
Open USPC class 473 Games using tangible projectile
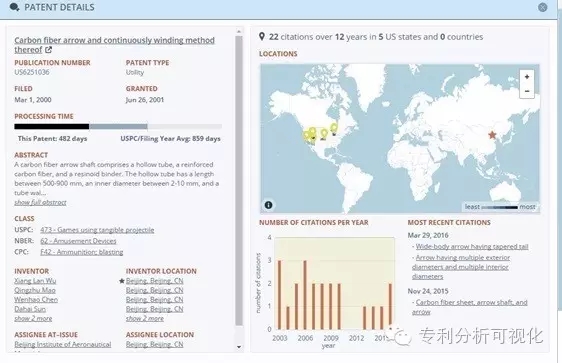97,230
